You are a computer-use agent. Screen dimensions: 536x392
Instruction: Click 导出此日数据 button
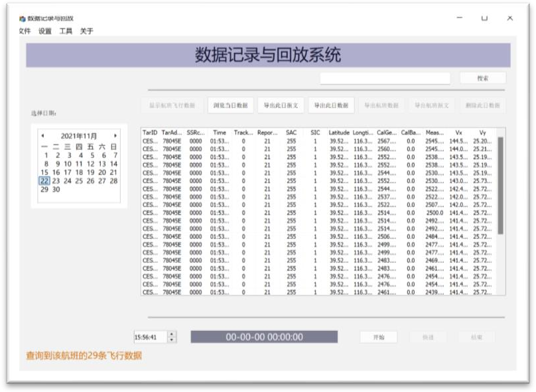[331, 105]
